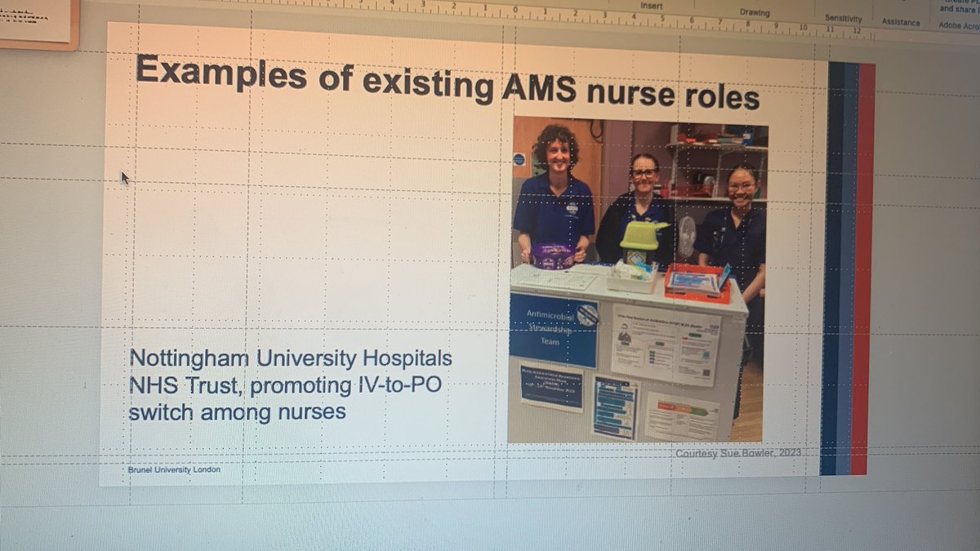Click the Assistance ribbon group label
The image size is (980, 551).
point(901,22)
